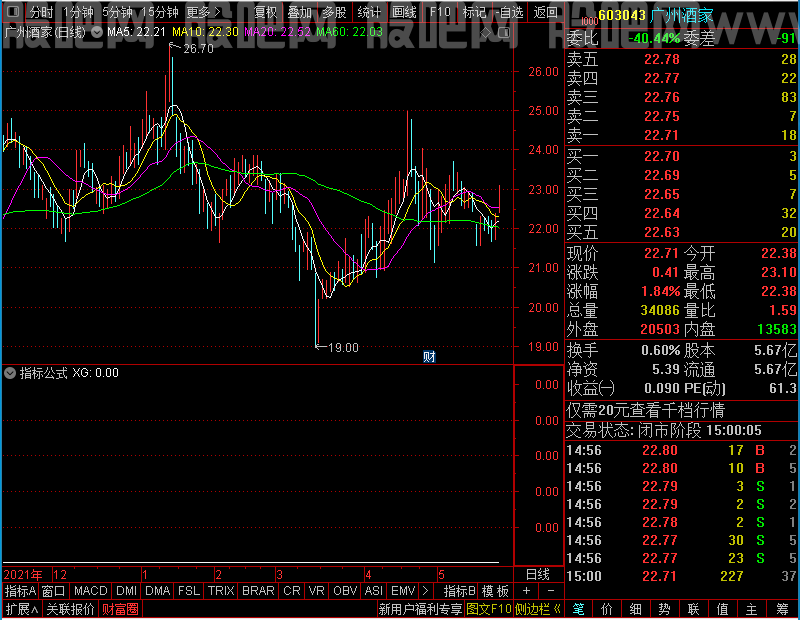Switch sub-chart to OBV indicator
The image size is (800, 620).
point(345,591)
